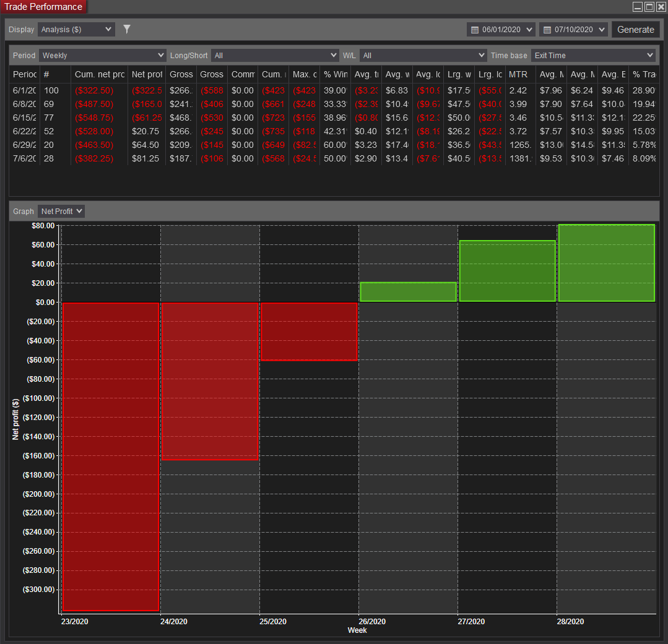Image resolution: width=668 pixels, height=644 pixels.
Task: Click the $0.00 y-axis label
Action: point(45,303)
